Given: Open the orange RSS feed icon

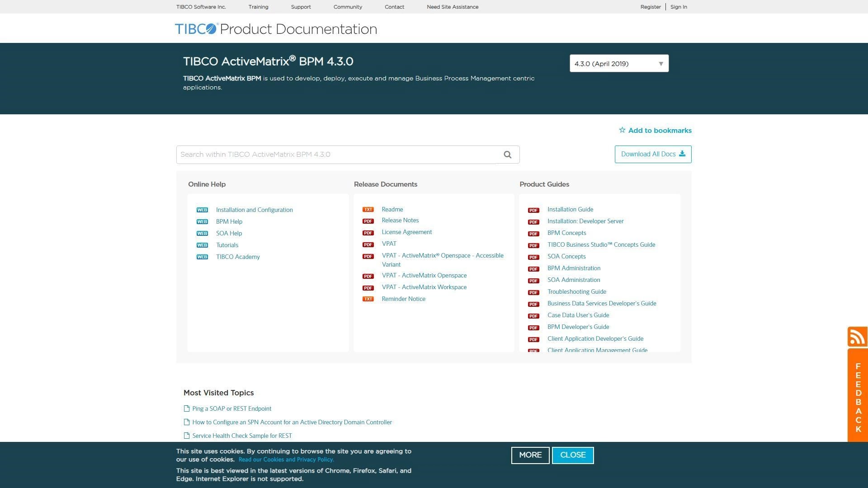Looking at the screenshot, I should 857,337.
